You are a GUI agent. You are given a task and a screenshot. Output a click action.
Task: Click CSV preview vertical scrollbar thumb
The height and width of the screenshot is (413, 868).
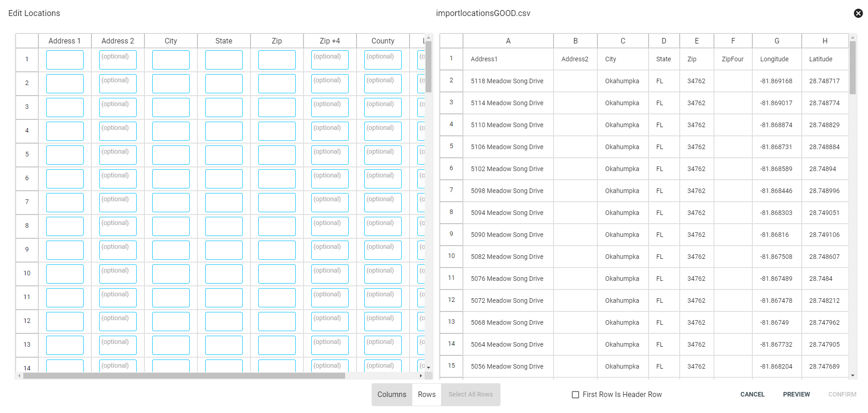[852, 68]
